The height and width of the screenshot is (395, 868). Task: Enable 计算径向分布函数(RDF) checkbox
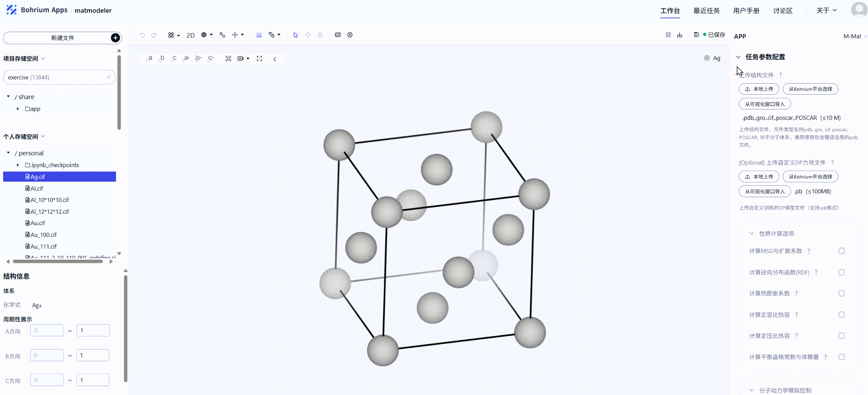[842, 272]
